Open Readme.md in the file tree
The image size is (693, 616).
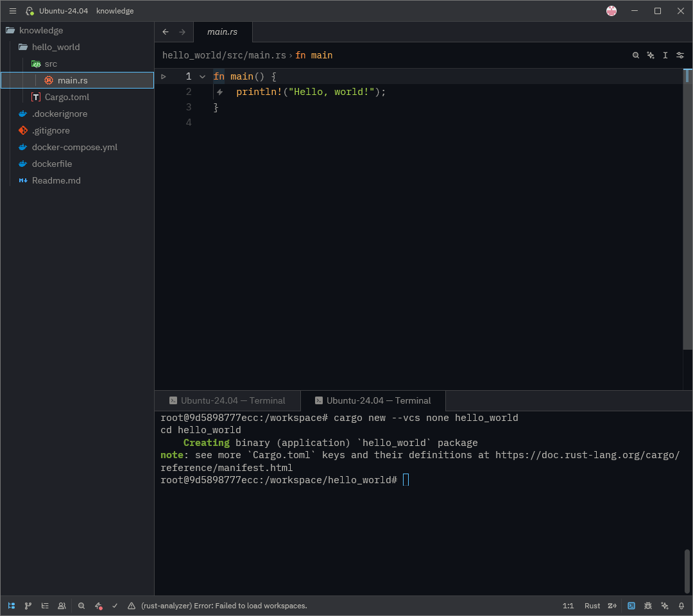tap(78, 180)
